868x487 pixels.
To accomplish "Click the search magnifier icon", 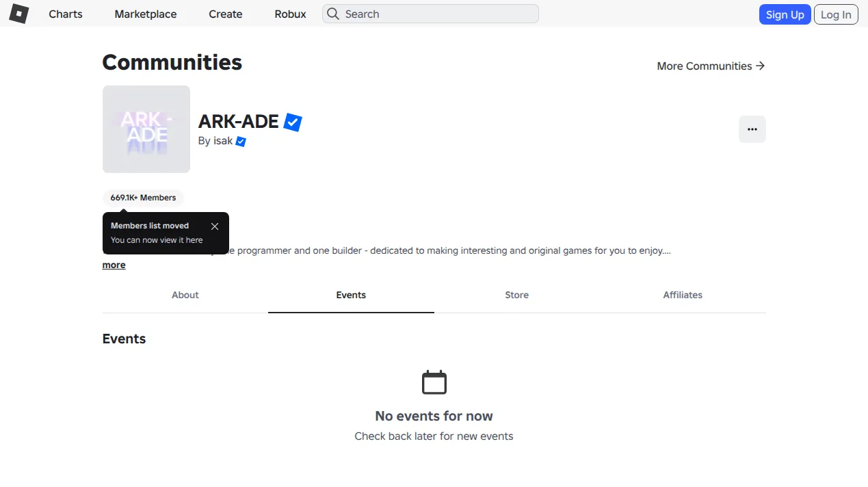I will [x=332, y=14].
